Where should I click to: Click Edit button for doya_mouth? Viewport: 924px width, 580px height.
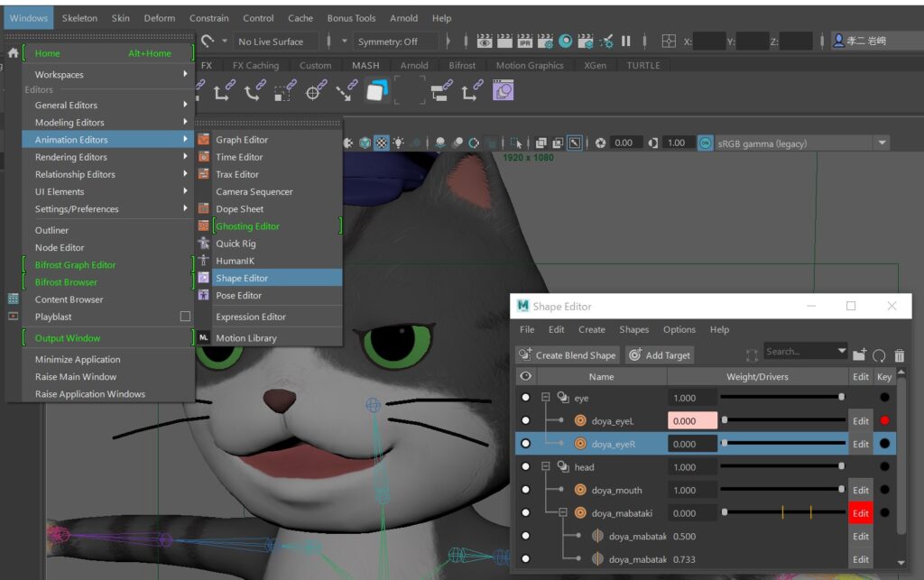[x=860, y=490]
